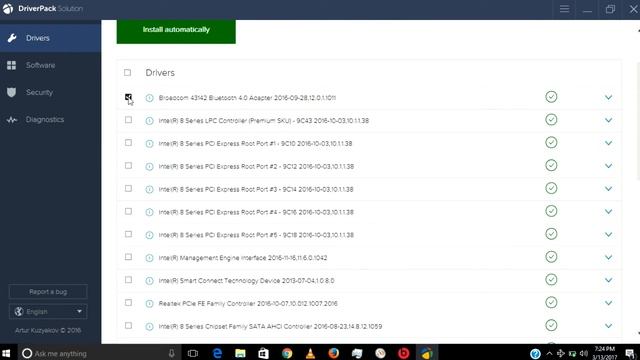640x360 pixels.
Task: Expand Management Engine Interface details chevron
Action: tap(608, 258)
